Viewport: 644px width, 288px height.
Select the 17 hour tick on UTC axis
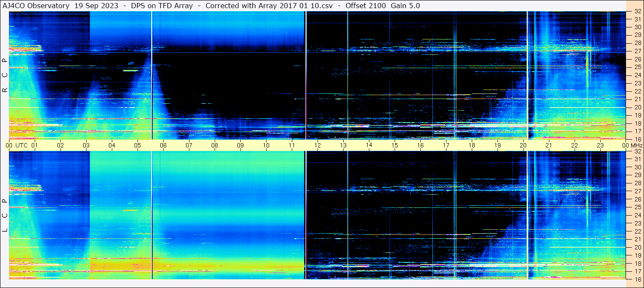click(446, 145)
